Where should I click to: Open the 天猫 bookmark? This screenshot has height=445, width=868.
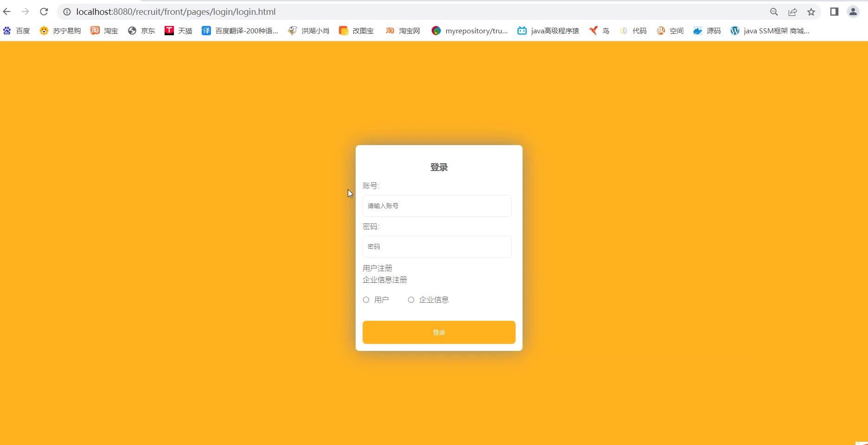pos(179,31)
